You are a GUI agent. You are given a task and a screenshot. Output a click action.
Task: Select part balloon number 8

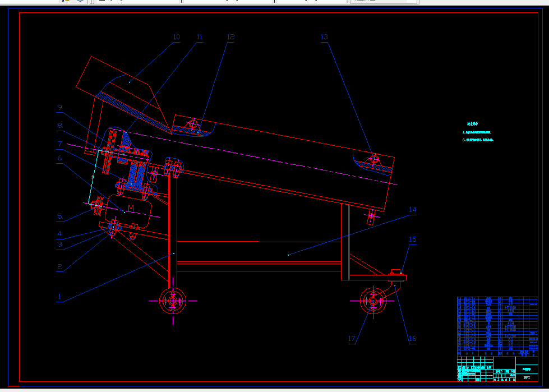click(x=59, y=125)
